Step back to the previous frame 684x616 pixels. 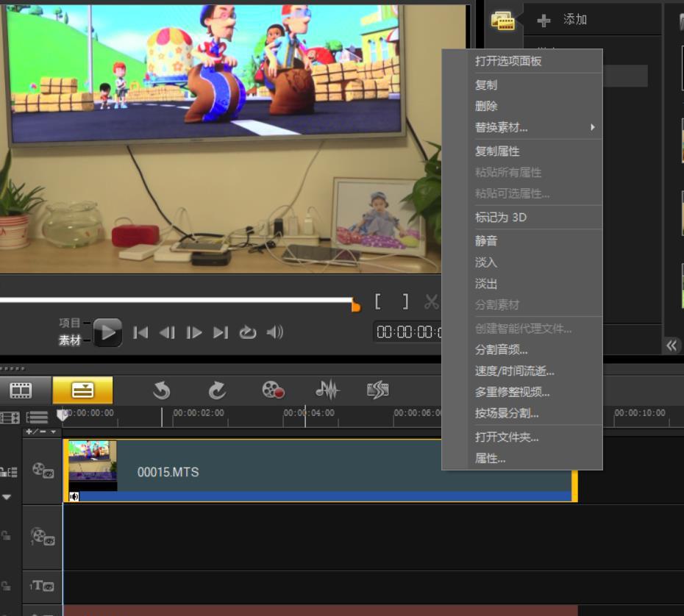tap(167, 333)
